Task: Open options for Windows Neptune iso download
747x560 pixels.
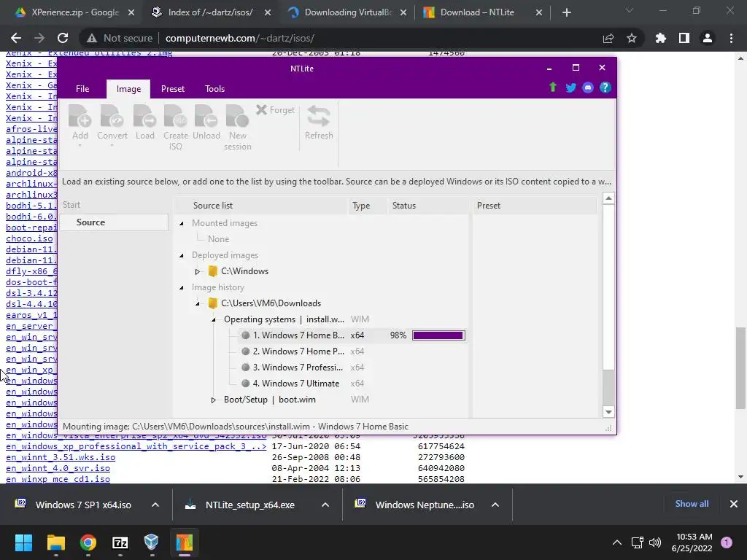Action: click(495, 505)
